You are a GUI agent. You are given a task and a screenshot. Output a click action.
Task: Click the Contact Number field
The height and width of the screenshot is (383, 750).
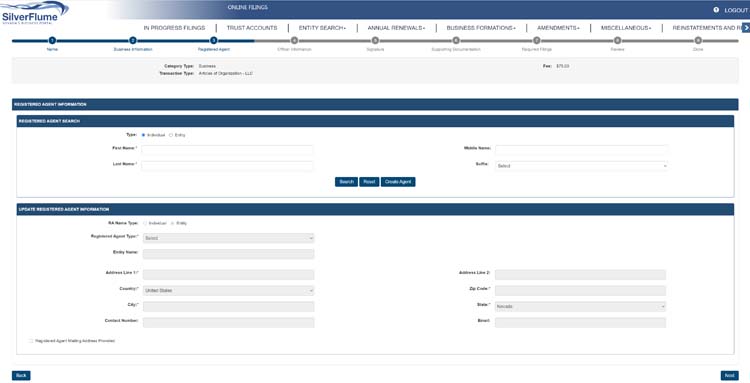(229, 322)
